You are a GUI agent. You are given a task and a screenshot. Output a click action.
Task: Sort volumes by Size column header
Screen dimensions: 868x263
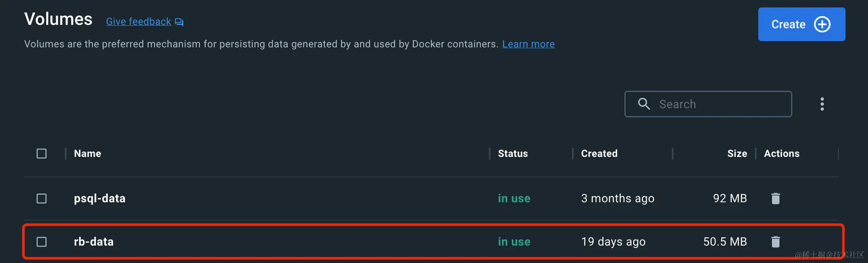[x=737, y=153]
